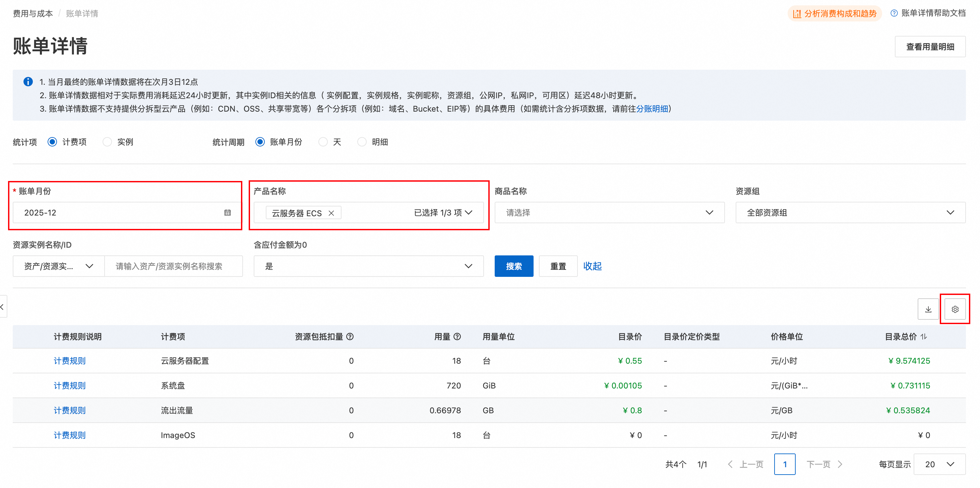Expand the collapsed left sidebar arrow
The image size is (980, 488).
(x=3, y=307)
